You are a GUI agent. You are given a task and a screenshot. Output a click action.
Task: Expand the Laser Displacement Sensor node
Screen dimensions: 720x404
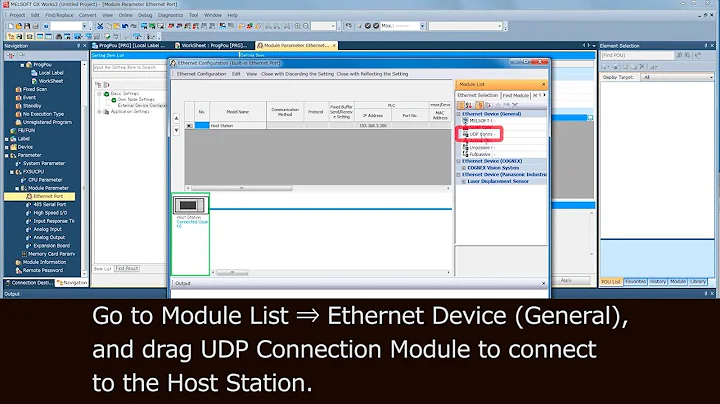click(x=464, y=181)
